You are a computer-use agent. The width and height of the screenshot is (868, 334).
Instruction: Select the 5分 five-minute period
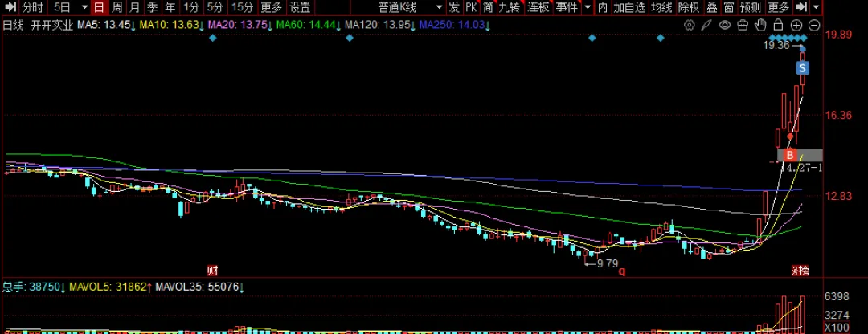(x=215, y=8)
